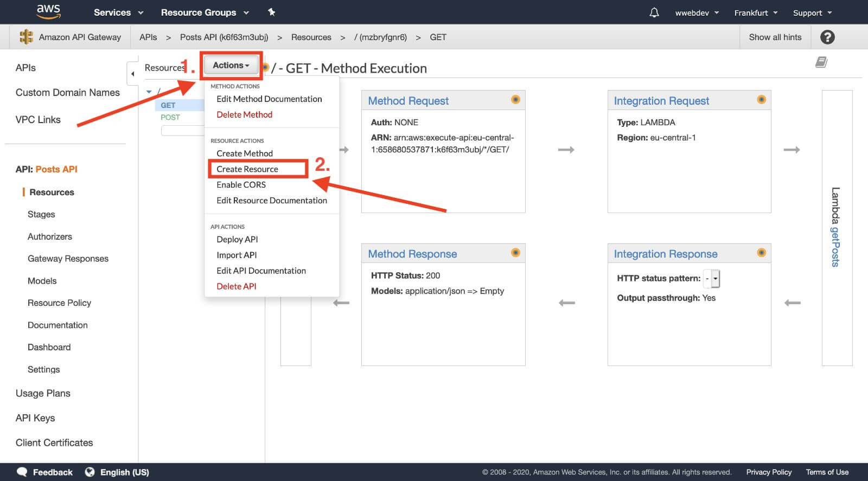Screen dimensions: 868x481
Task: Open Gateway Responses
Action: click(x=68, y=259)
